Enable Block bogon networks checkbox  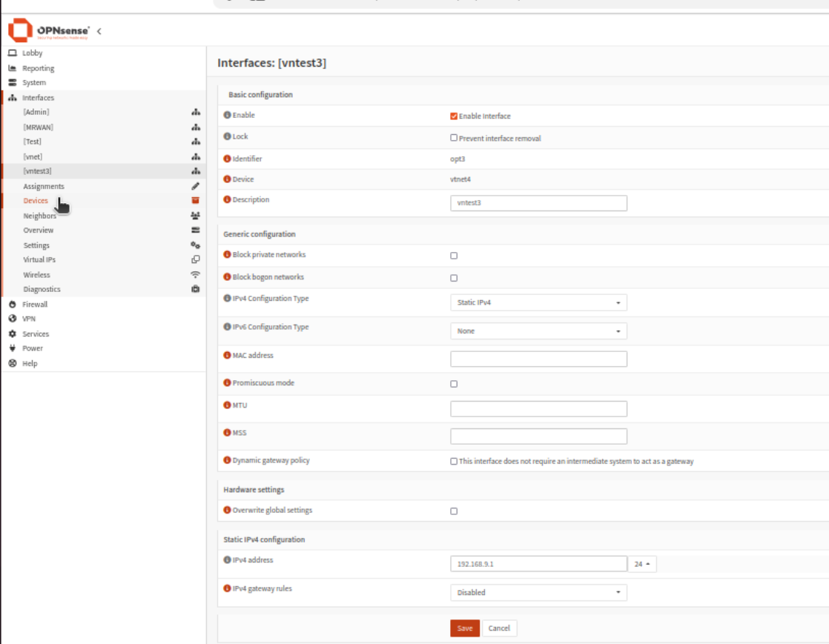pos(454,278)
